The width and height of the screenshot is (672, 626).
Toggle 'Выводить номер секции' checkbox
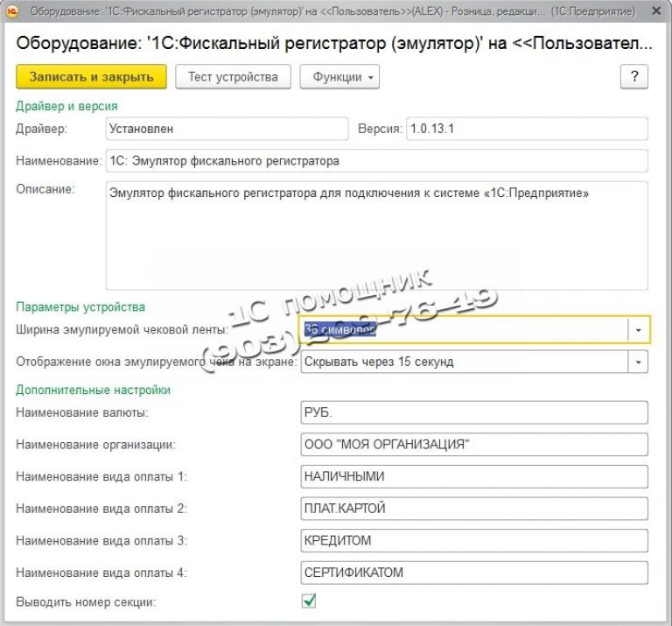click(308, 601)
